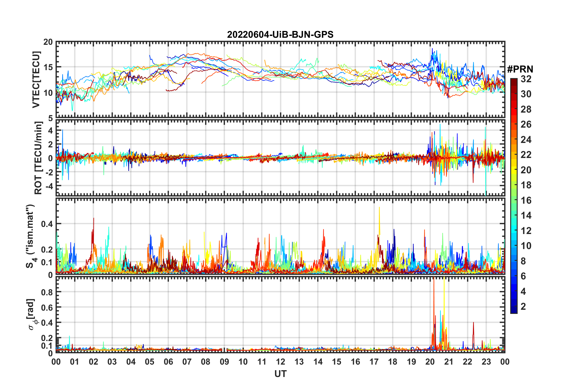This screenshot has width=561, height=392.
Task: Click the "0.4" tick on the S4 y-axis
Action: (x=47, y=224)
